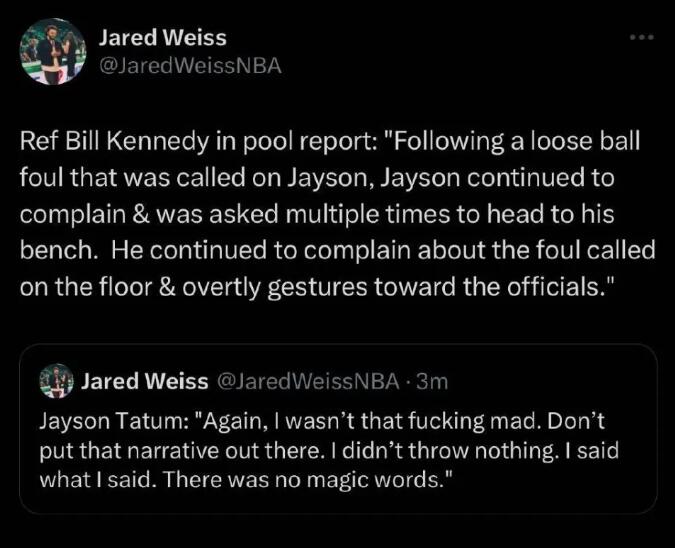Viewport: 675px width, 548px height.
Task: Open the bold "Jared Weiss" name at top
Action: click(x=162, y=38)
